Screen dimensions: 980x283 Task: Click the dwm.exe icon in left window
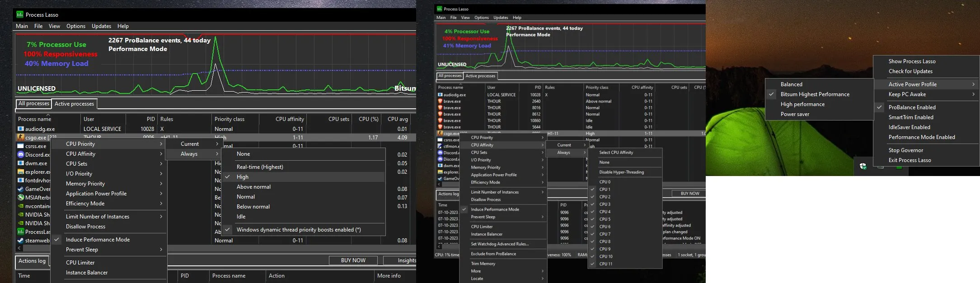coord(20,163)
